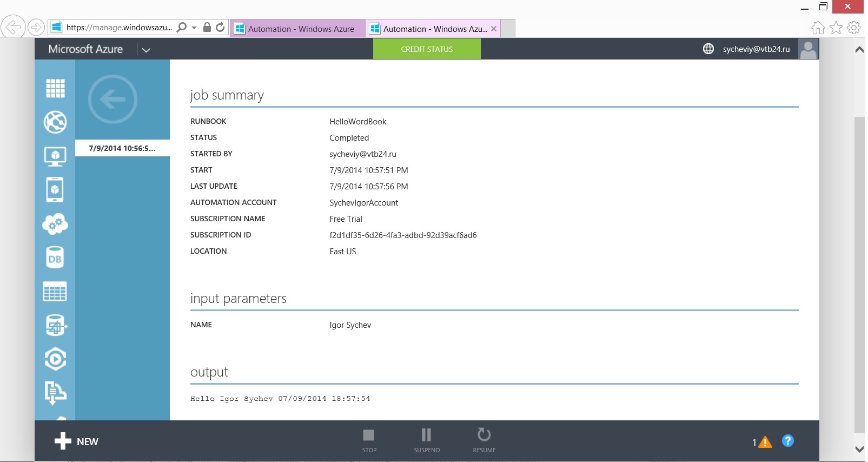Suspend the runbook job

[427, 440]
